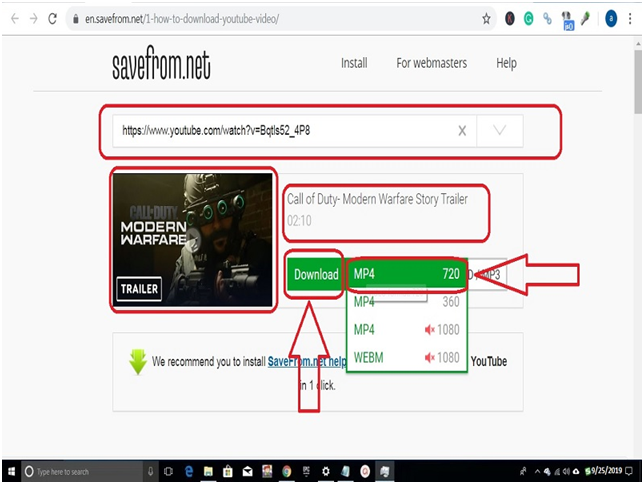The height and width of the screenshot is (484, 644).
Task: Open the Help menu item
Action: 506,63
